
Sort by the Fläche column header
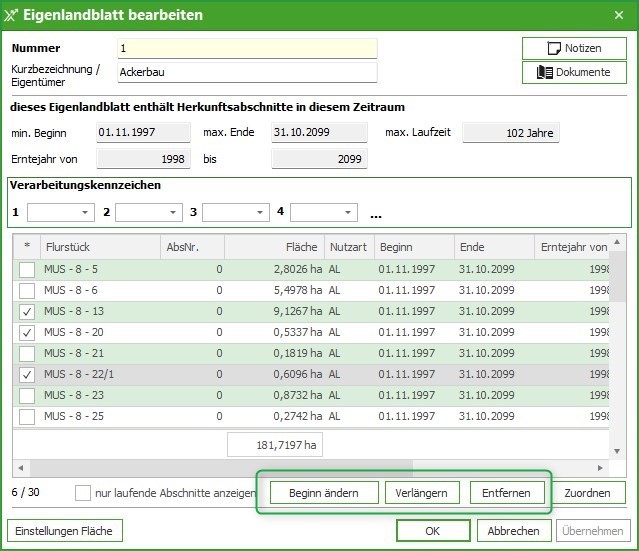273,247
